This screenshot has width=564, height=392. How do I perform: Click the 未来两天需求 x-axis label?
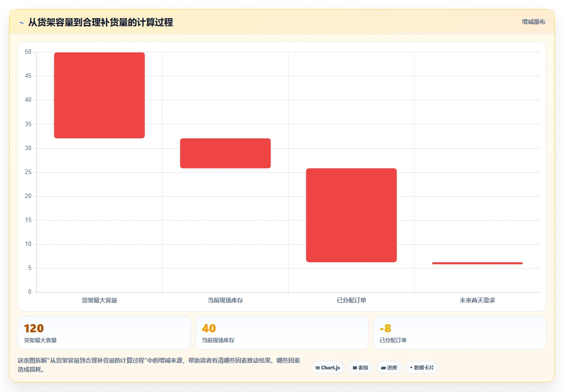pyautogui.click(x=477, y=300)
